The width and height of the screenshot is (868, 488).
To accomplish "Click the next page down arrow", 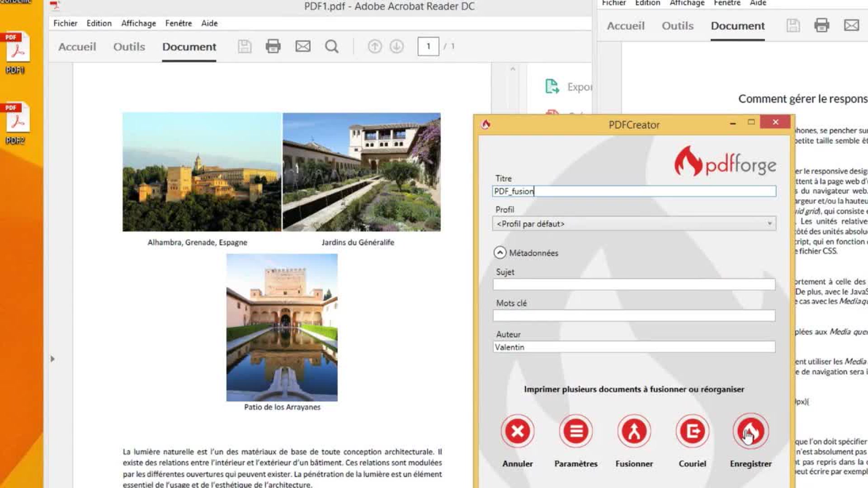I will tap(396, 46).
